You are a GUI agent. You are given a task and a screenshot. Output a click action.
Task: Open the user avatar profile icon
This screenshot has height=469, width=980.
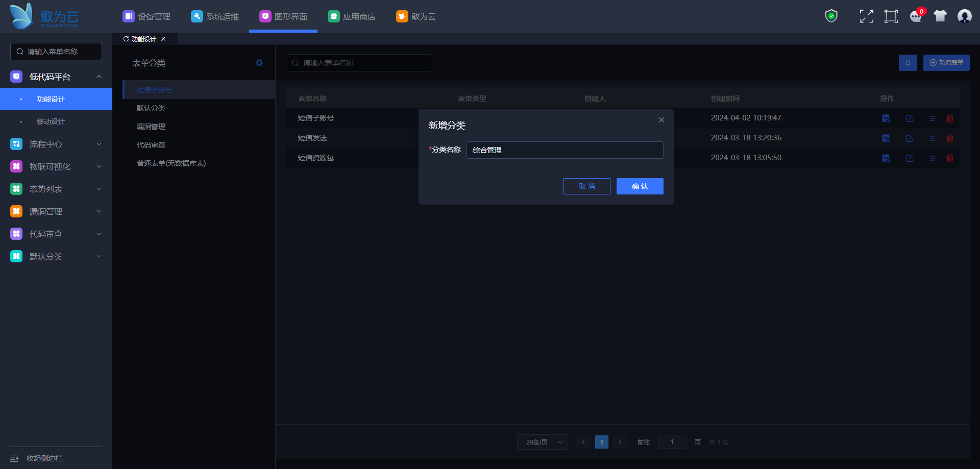pos(964,16)
